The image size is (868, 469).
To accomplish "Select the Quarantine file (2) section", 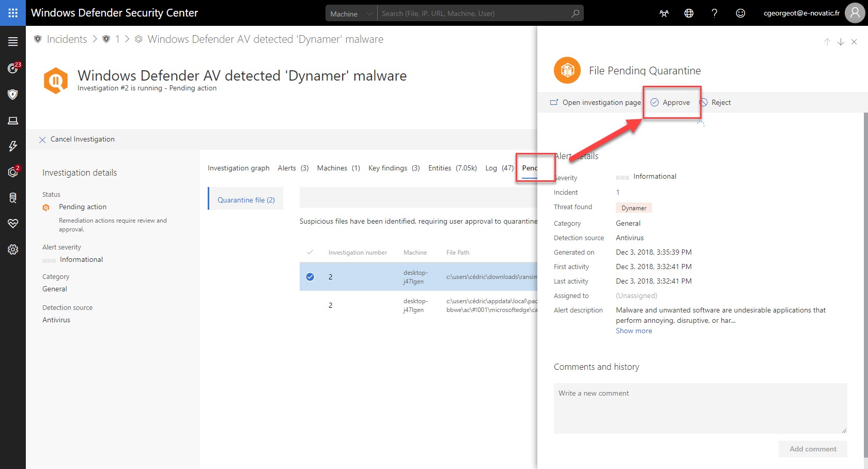I will coord(246,200).
